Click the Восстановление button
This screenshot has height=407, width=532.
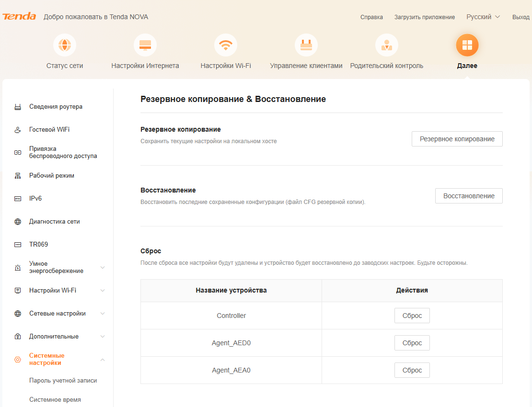[469, 196]
